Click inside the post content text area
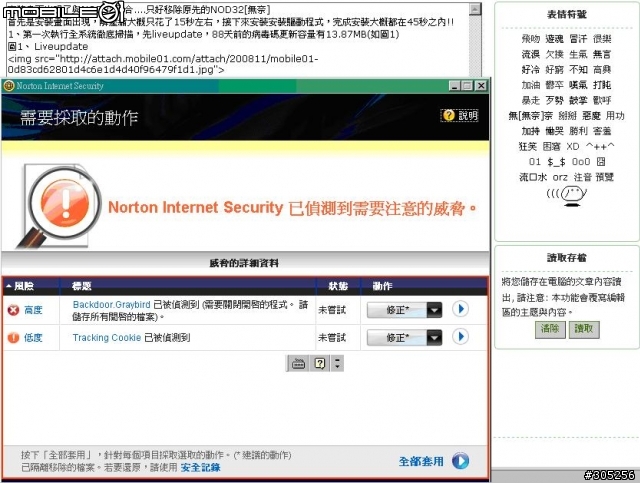 point(237,40)
